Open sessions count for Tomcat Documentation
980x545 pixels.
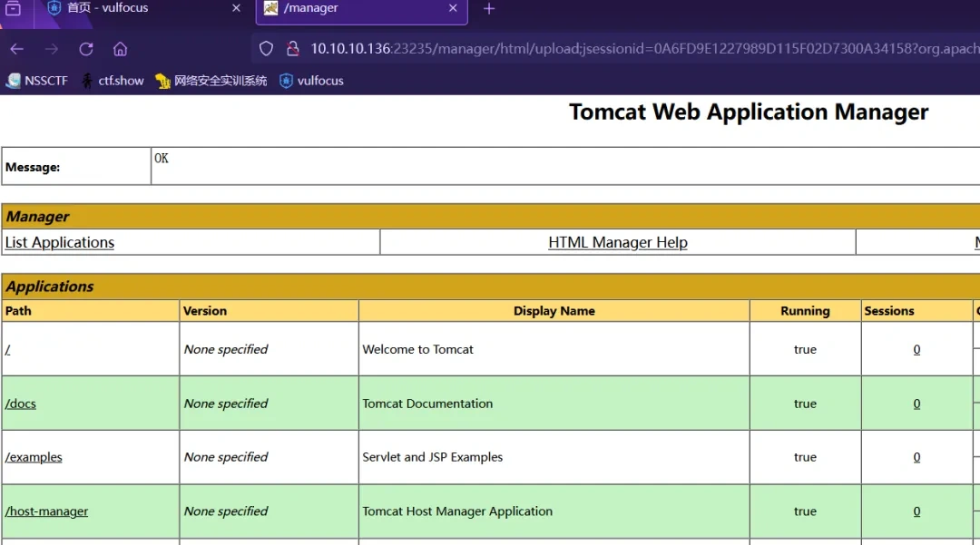(916, 404)
